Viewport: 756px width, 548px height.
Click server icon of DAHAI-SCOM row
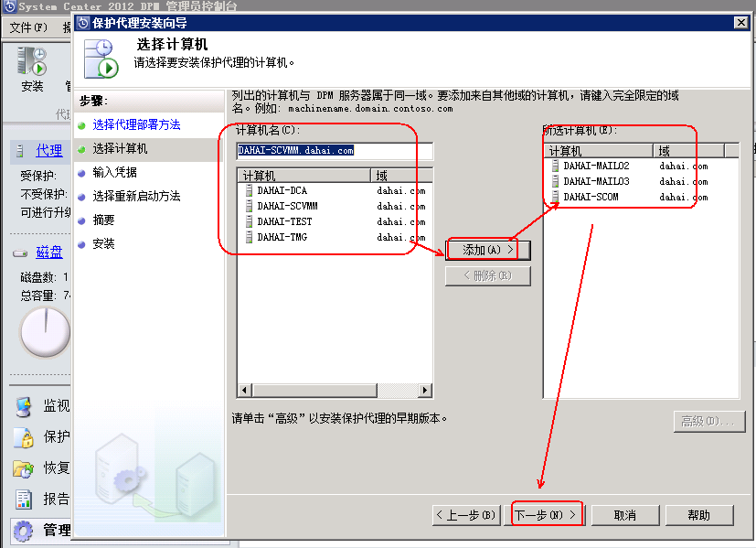[x=556, y=197]
